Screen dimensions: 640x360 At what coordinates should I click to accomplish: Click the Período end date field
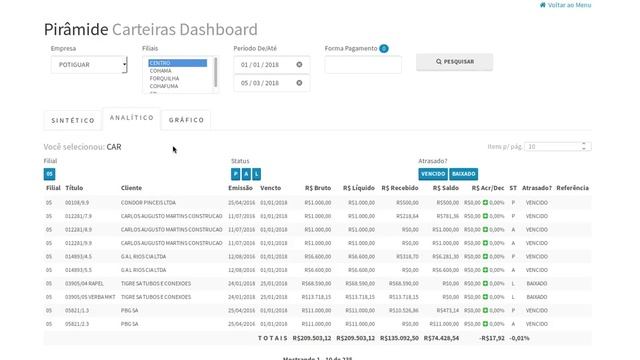click(271, 83)
